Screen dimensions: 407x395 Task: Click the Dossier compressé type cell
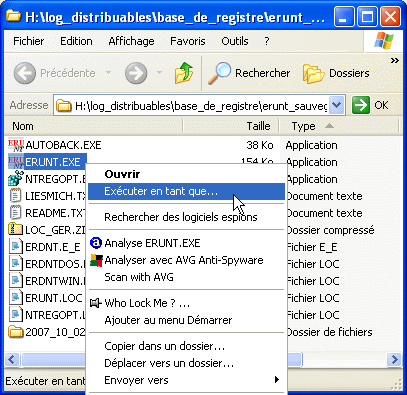[330, 230]
